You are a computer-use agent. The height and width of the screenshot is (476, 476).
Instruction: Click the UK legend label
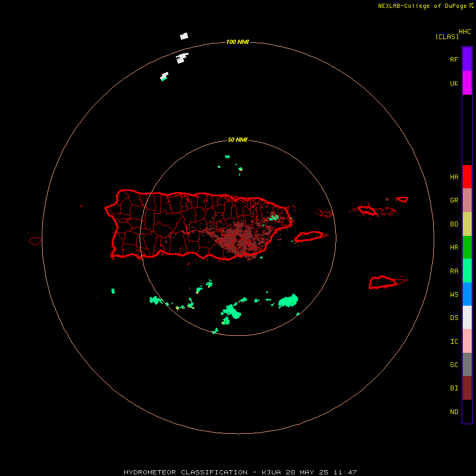[454, 83]
